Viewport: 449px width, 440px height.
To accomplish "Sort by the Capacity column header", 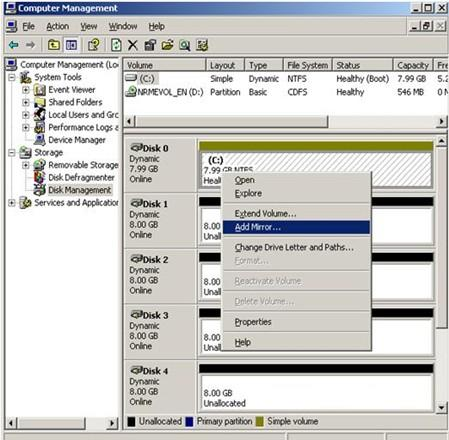I will pos(413,65).
